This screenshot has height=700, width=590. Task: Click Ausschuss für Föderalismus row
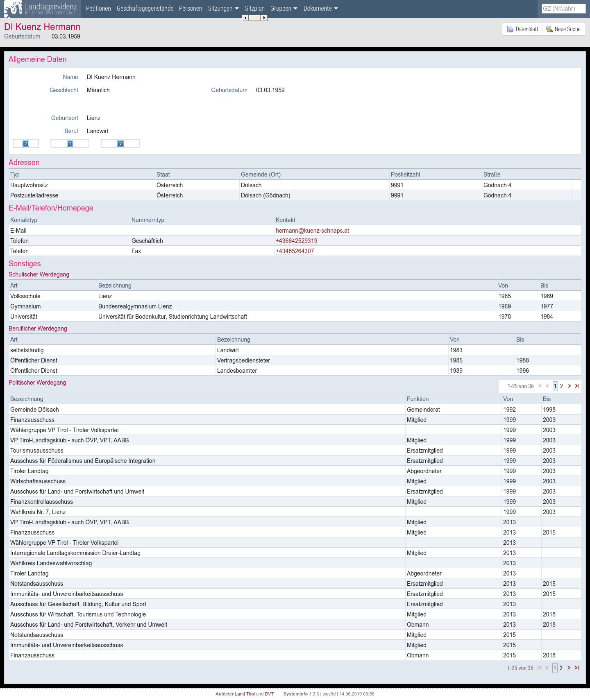[295, 461]
